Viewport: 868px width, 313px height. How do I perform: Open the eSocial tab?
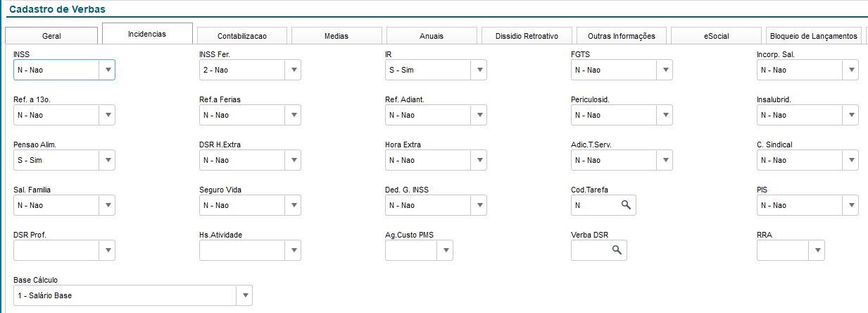coord(716,36)
